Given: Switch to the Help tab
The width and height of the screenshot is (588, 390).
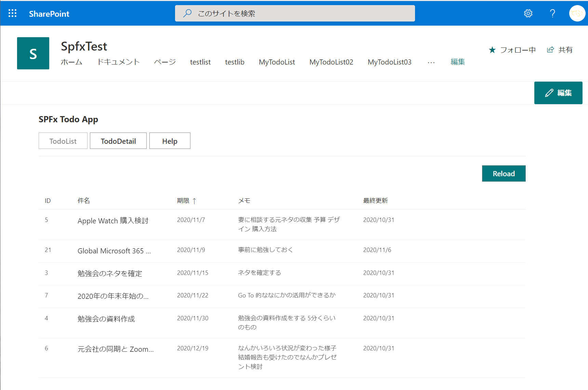Looking at the screenshot, I should [170, 141].
